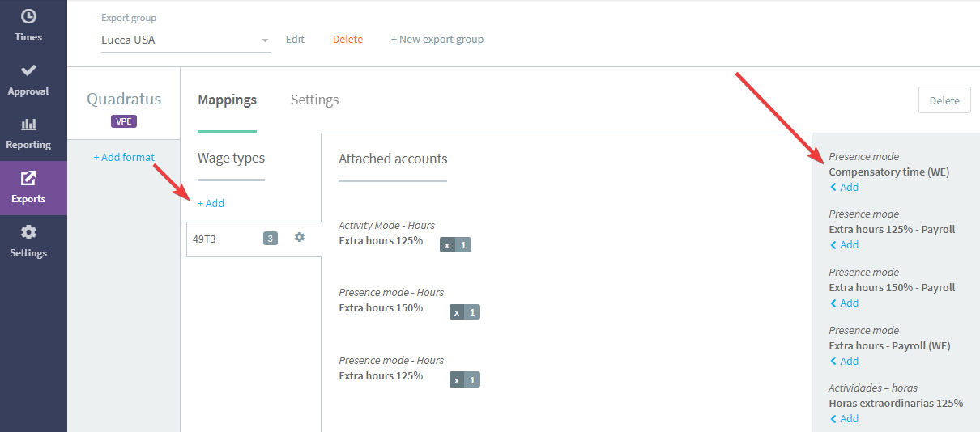Click the Add format link
980x432 pixels.
(124, 157)
